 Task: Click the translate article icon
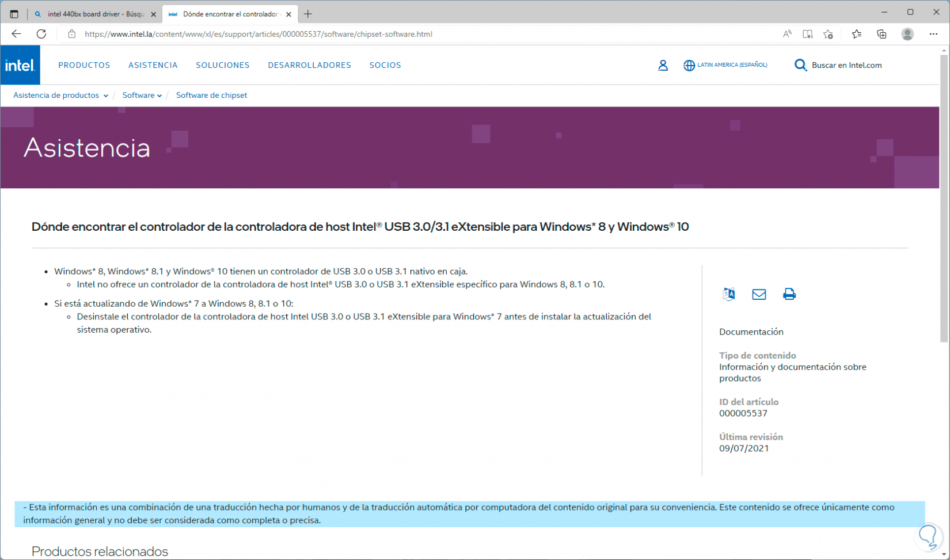click(x=728, y=294)
